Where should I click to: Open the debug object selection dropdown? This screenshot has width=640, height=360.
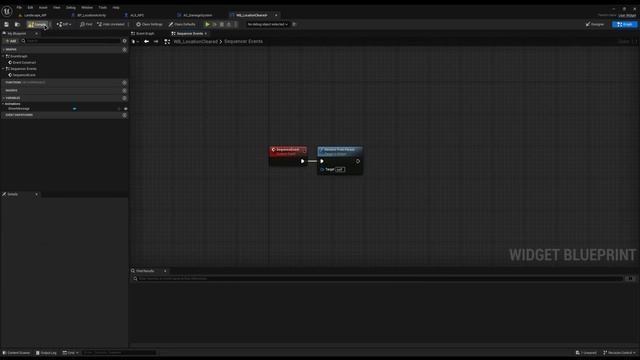267,24
